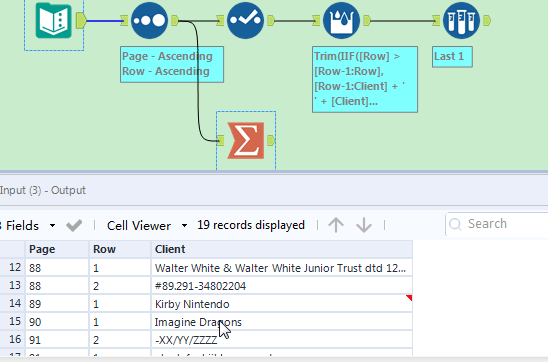Viewport: 548px width, 362px height.
Task: Click cell 'Kirby Nintendo'
Action: click(x=282, y=304)
